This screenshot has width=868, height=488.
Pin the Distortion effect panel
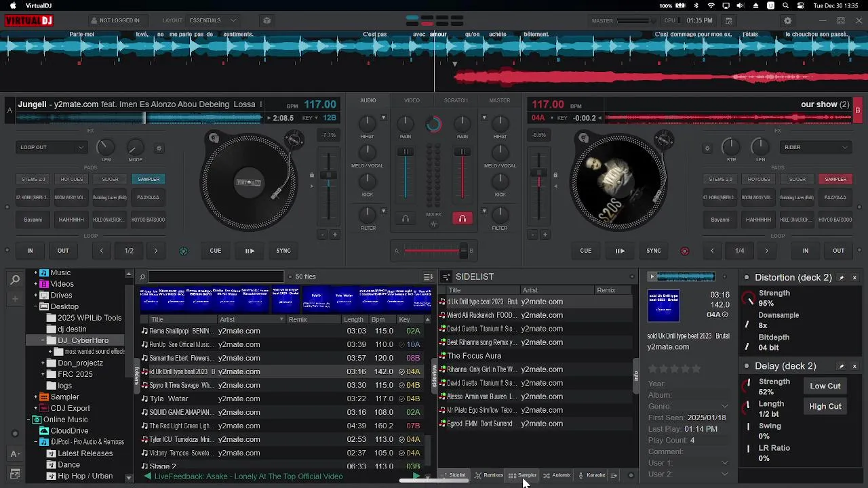842,278
